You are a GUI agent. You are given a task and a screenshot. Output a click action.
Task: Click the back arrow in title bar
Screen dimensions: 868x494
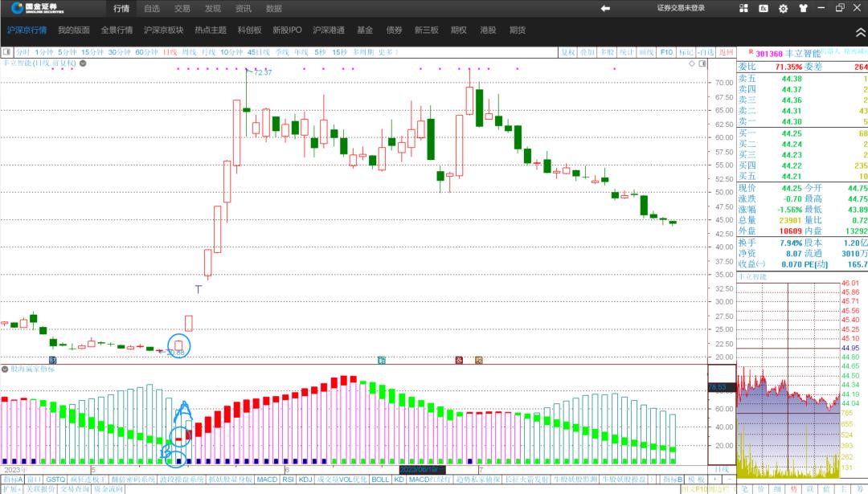[605, 8]
